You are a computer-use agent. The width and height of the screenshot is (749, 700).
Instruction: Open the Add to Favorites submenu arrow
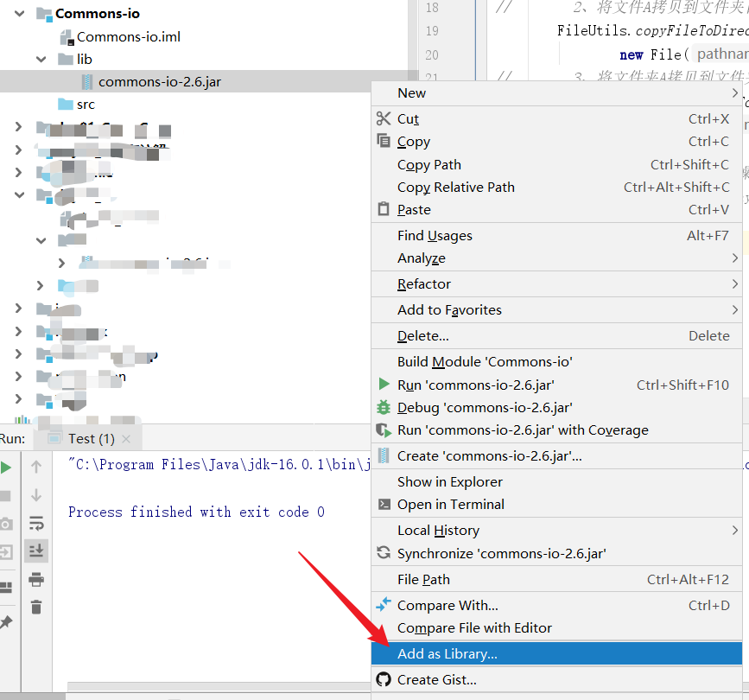(734, 309)
